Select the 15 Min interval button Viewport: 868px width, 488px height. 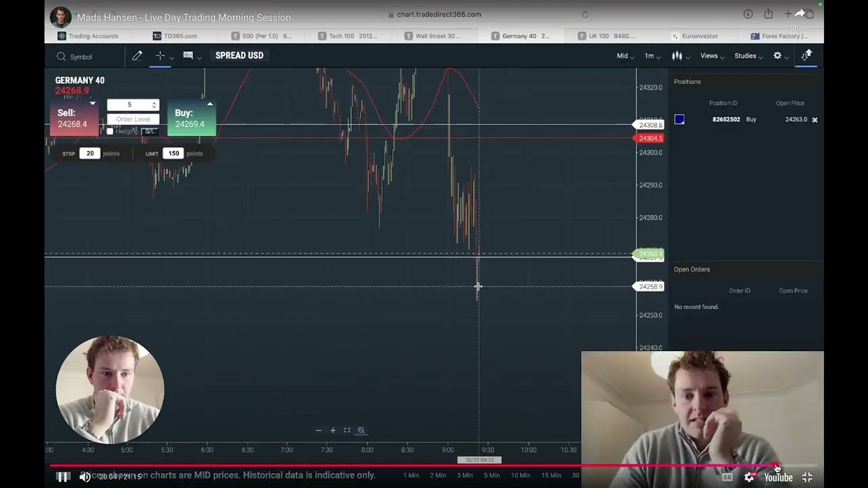(551, 475)
